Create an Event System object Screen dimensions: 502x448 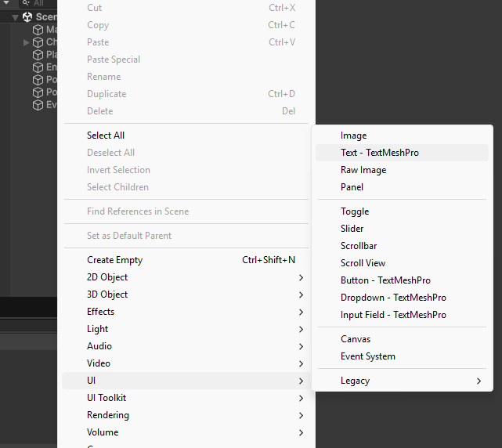coord(402,356)
